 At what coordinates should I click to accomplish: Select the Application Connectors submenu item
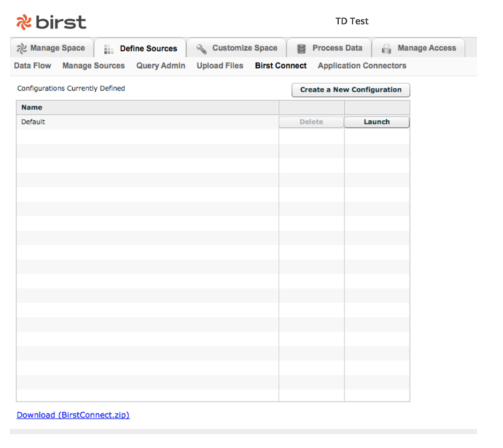coord(362,66)
